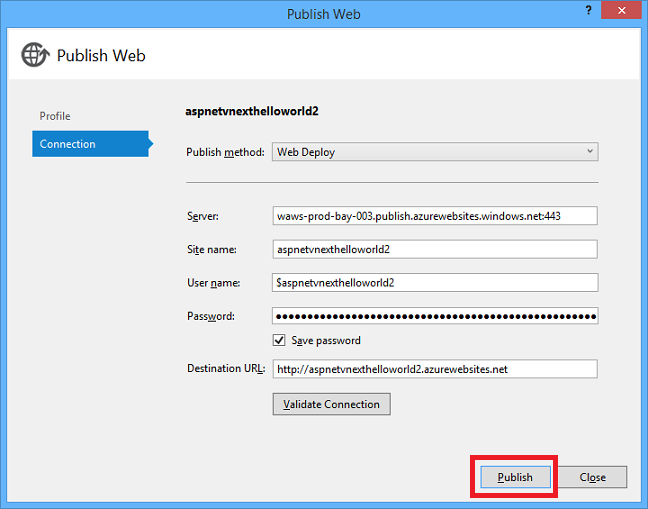This screenshot has height=509, width=648.
Task: Click the Site name label
Action: [212, 250]
